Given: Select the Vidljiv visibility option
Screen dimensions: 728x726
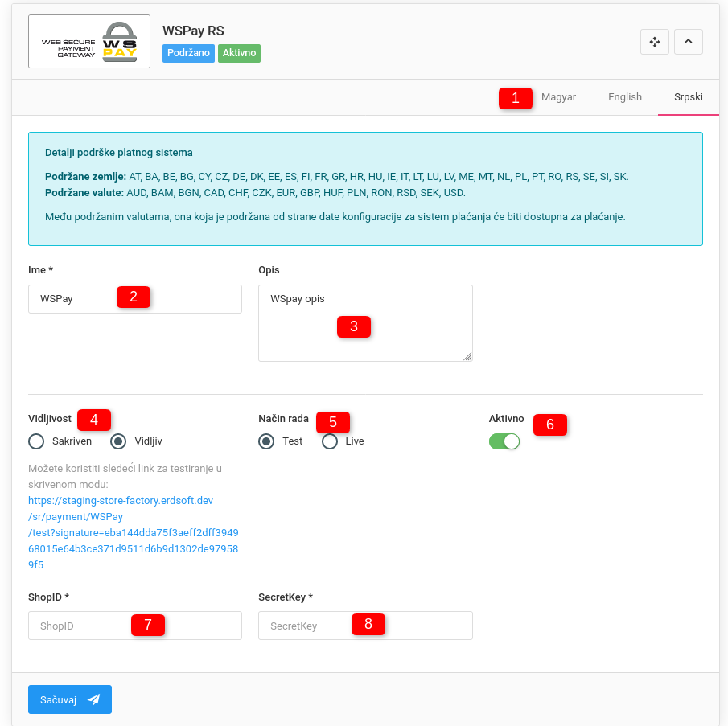Looking at the screenshot, I should point(118,441).
